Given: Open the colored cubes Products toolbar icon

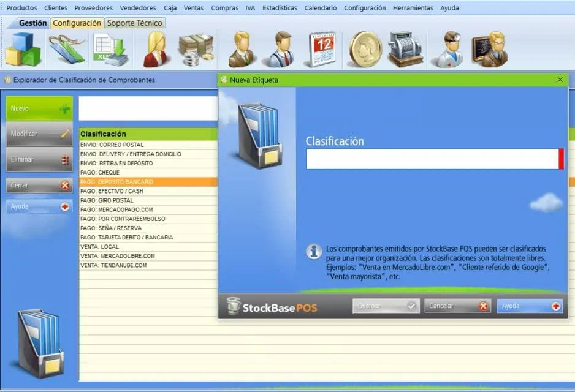Looking at the screenshot, I should [23, 50].
